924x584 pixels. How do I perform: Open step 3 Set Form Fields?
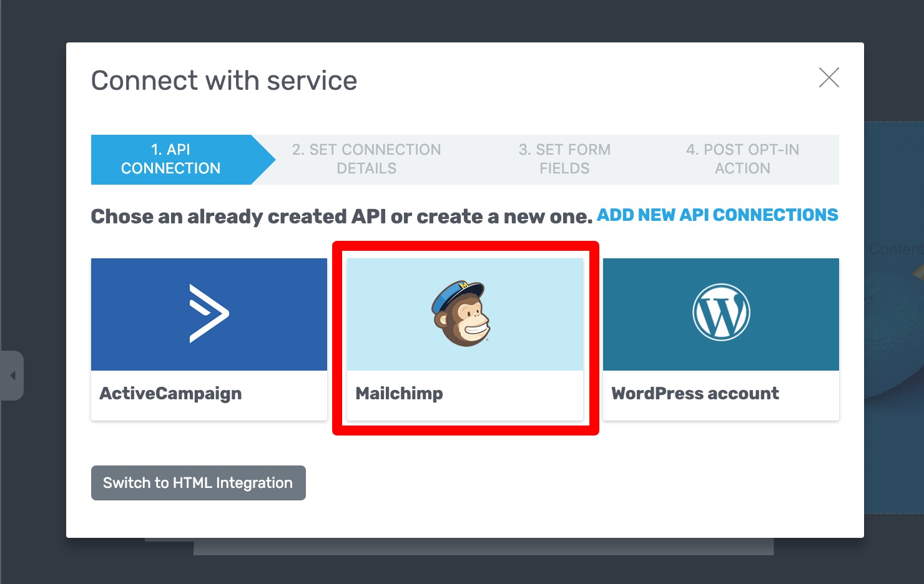click(564, 159)
